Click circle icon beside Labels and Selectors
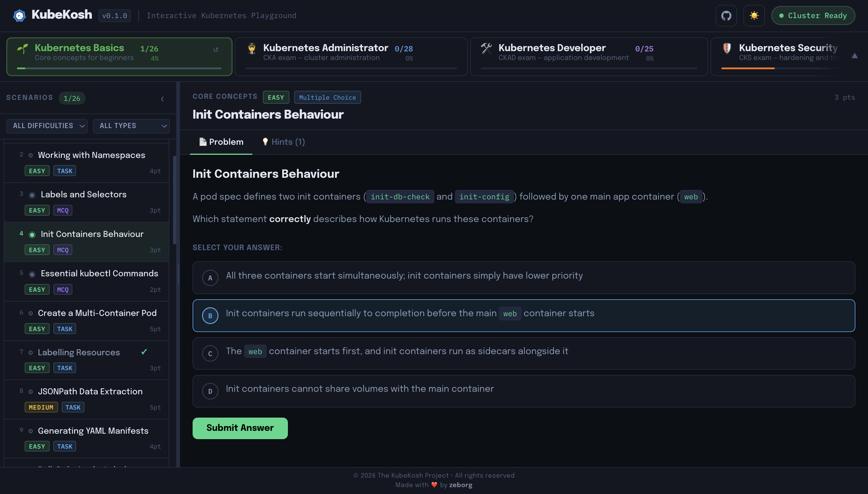This screenshot has height=494, width=868. 32,195
